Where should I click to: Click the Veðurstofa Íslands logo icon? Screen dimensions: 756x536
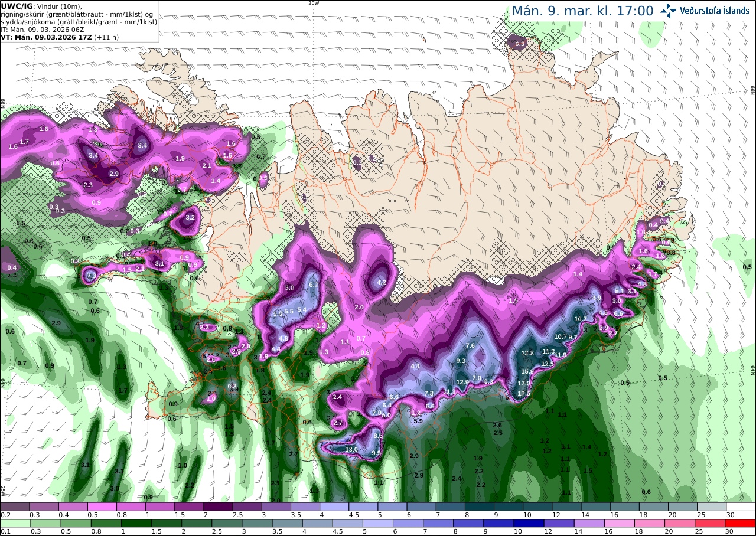click(x=669, y=11)
